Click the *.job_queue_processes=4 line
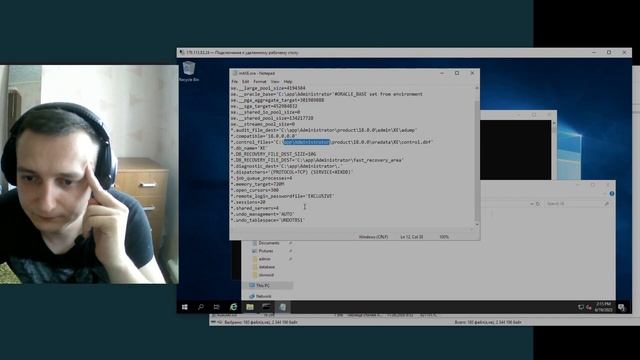Image resolution: width=640 pixels, height=360 pixels. coord(262,178)
